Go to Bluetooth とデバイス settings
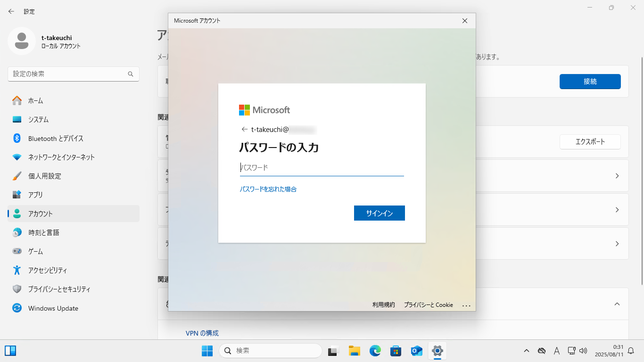 [x=74, y=138]
